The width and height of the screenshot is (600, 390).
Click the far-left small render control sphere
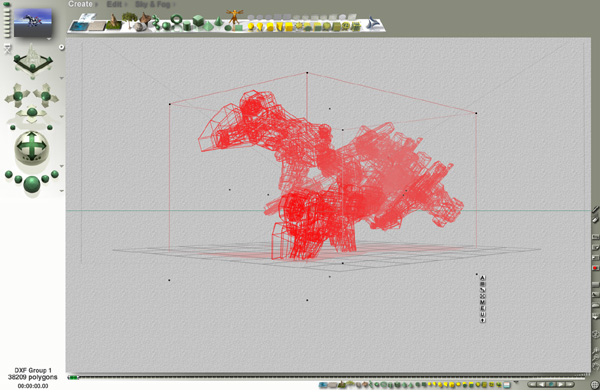(x=8, y=175)
